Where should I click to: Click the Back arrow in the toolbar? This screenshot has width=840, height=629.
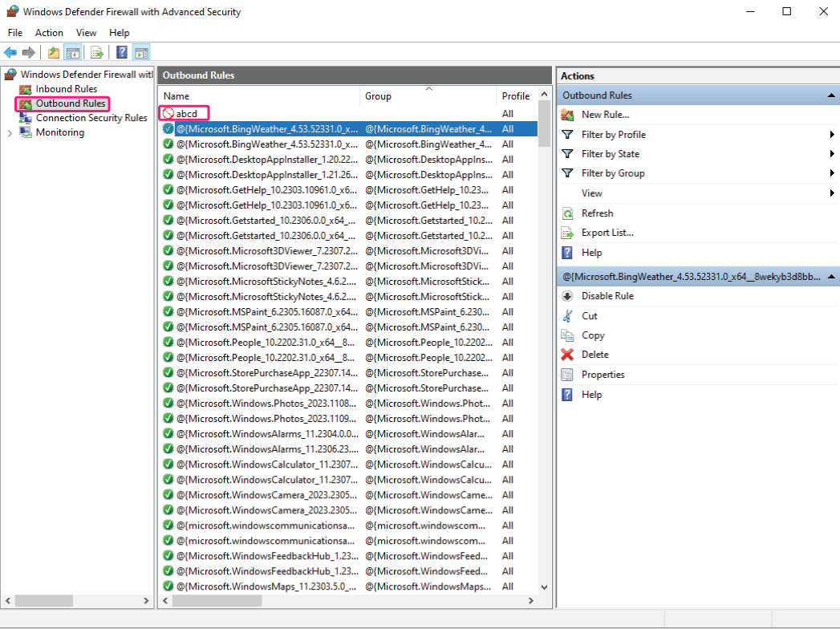(10, 53)
